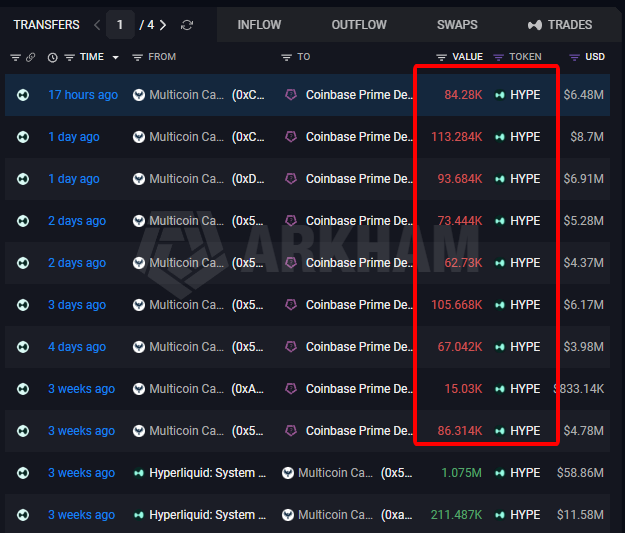The width and height of the screenshot is (625, 533).
Task: Select HYPE token in 1.075M row
Action: [x=525, y=473]
